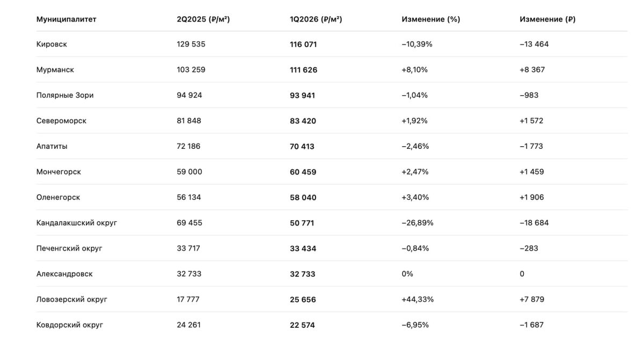Click the Североморск municipality name
Image resolution: width=644 pixels, height=352 pixels.
[x=61, y=121]
